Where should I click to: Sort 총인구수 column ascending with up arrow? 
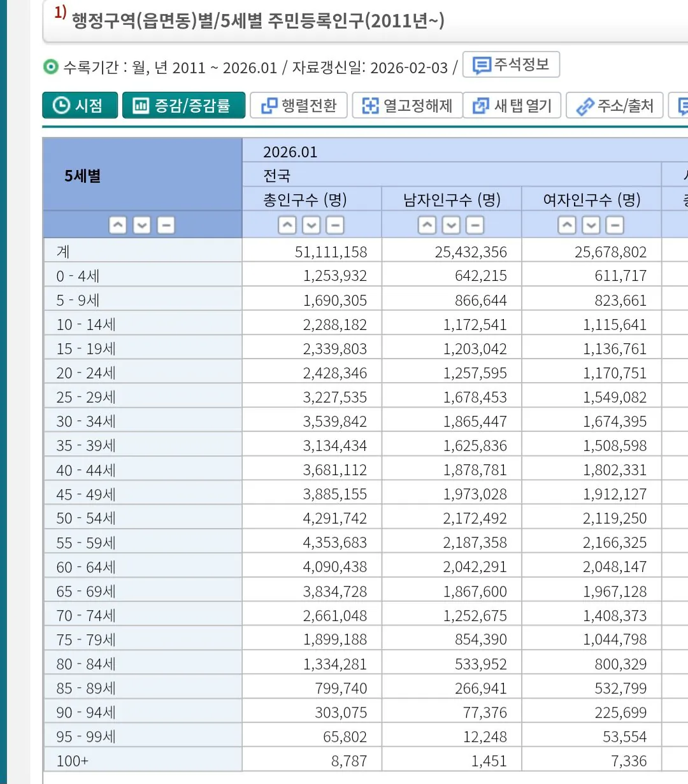287,225
